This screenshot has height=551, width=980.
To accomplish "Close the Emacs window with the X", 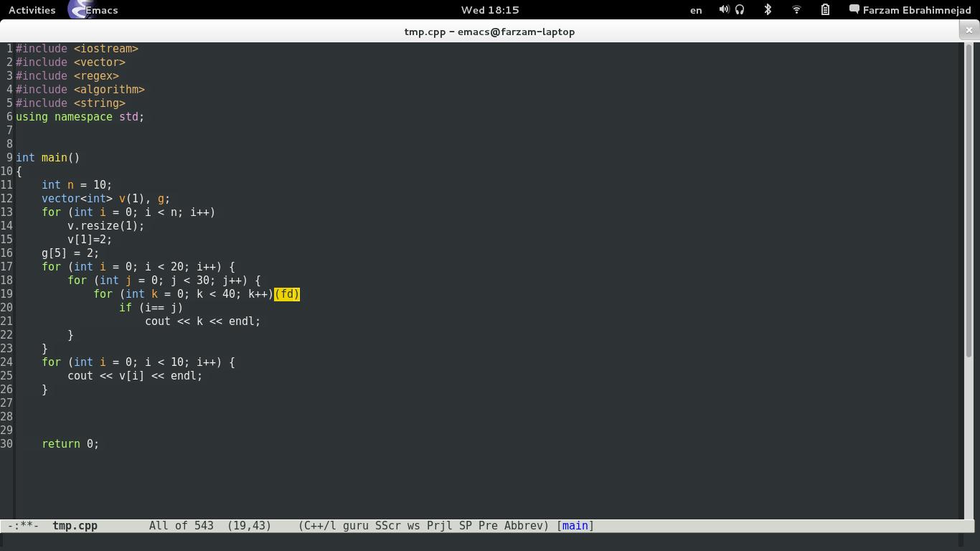I will pos(969,30).
